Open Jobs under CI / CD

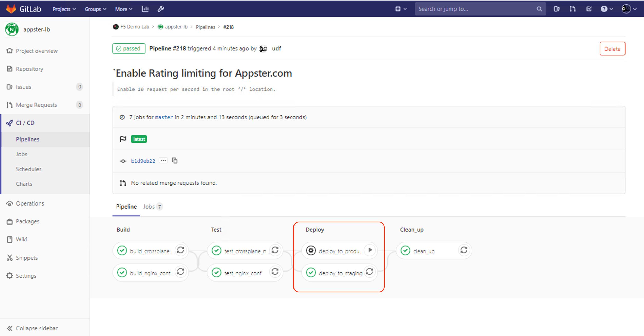[45, 154]
